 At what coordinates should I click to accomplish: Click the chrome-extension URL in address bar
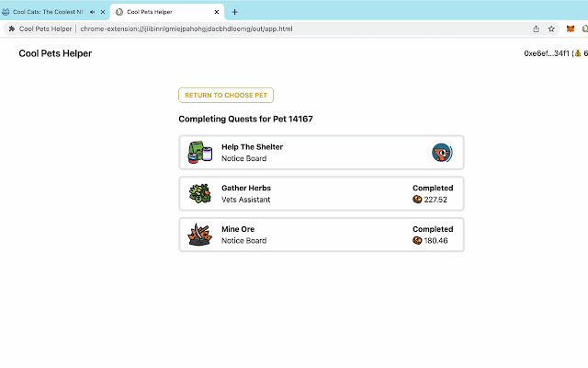tap(187, 29)
